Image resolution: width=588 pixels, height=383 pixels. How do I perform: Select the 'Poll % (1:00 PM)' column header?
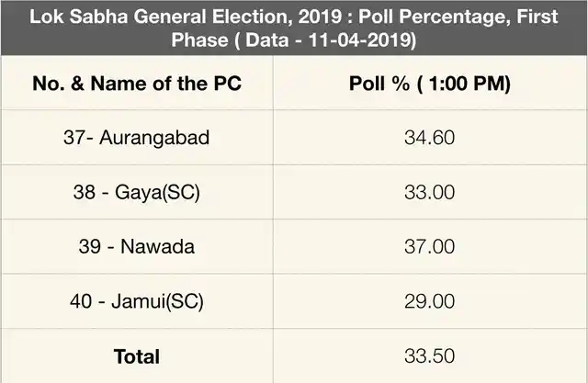[x=430, y=84]
